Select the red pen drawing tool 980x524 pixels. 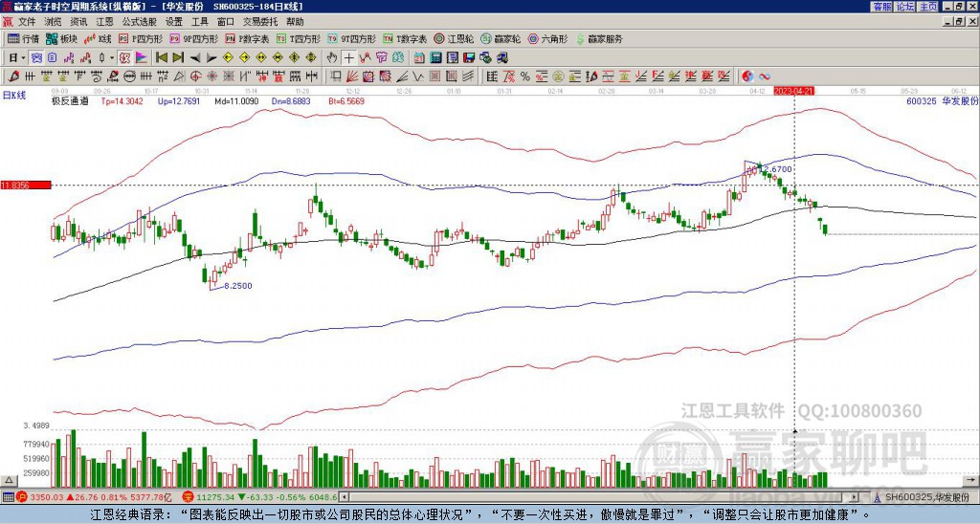[x=11, y=76]
